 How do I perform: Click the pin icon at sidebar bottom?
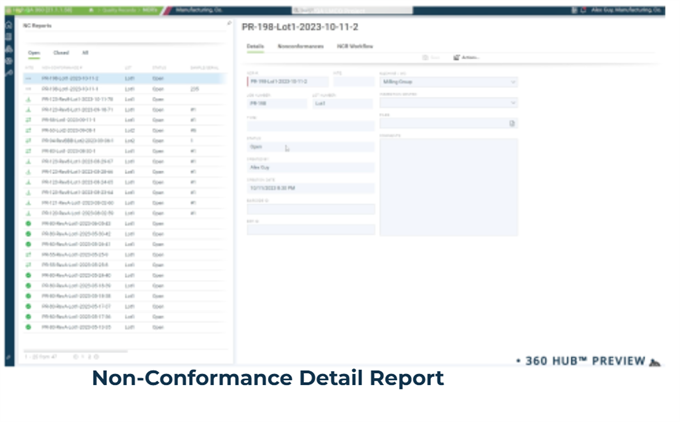click(x=8, y=357)
